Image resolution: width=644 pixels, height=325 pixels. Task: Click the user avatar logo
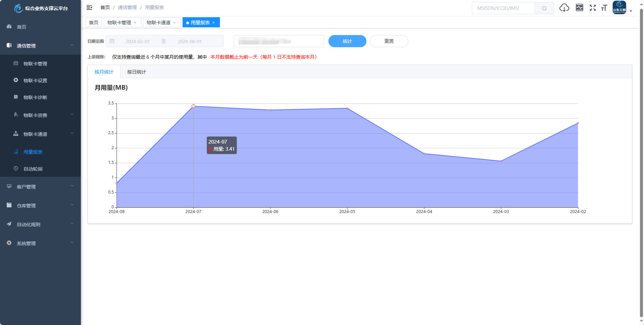tap(619, 7)
